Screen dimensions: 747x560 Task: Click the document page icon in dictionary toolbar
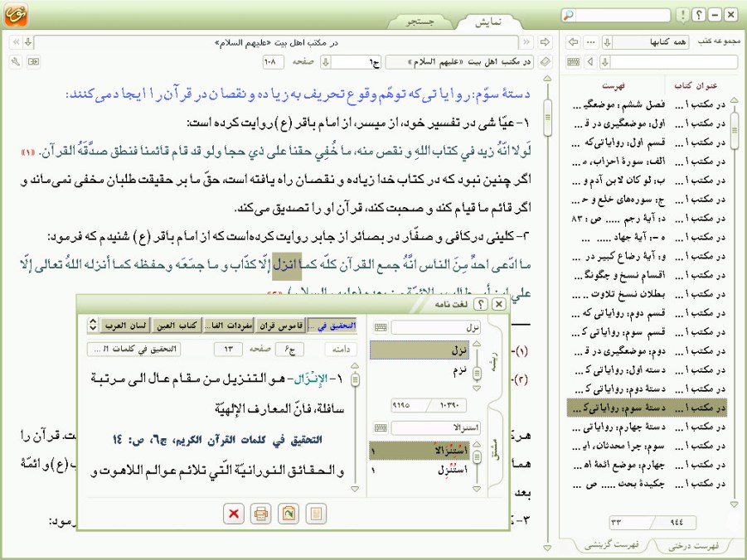tap(316, 514)
